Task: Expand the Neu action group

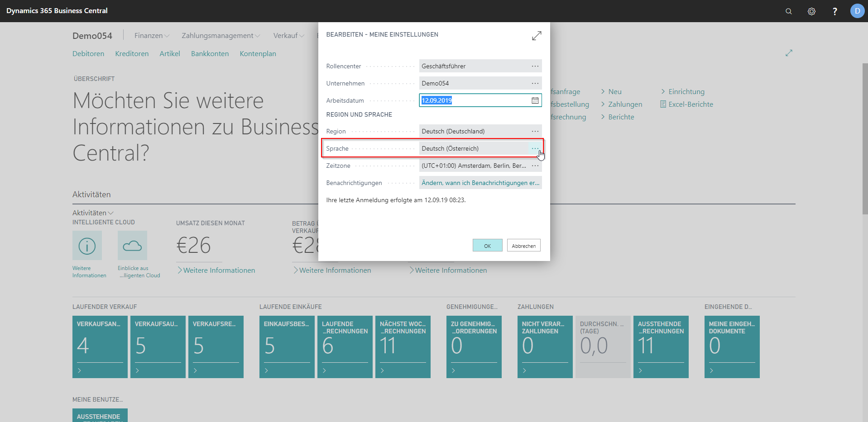Action: coord(611,91)
